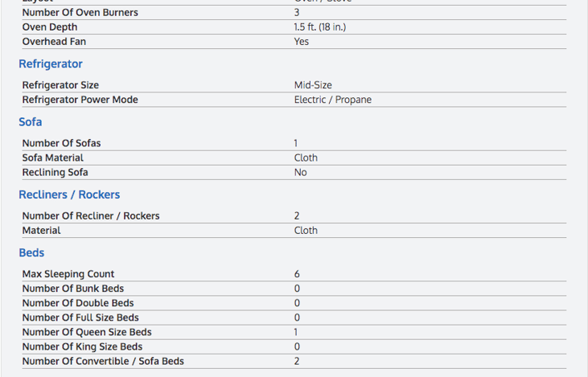Viewport: 588px width, 377px height.
Task: Click the Max Sleeping Count label
Action: pyautogui.click(x=68, y=274)
